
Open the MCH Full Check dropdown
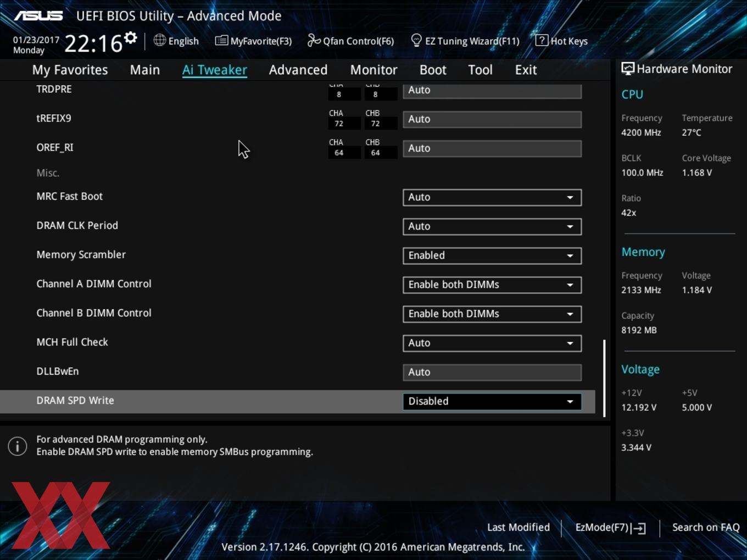(x=492, y=343)
